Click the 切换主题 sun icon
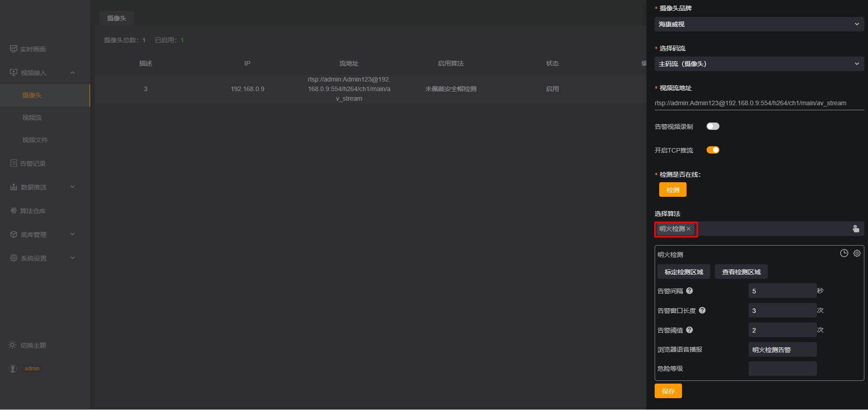This screenshot has height=410, width=868. pyautogui.click(x=12, y=345)
